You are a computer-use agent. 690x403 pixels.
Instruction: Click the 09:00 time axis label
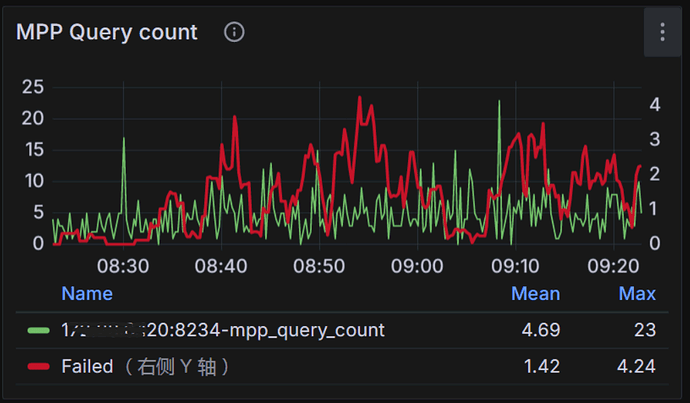(x=417, y=266)
